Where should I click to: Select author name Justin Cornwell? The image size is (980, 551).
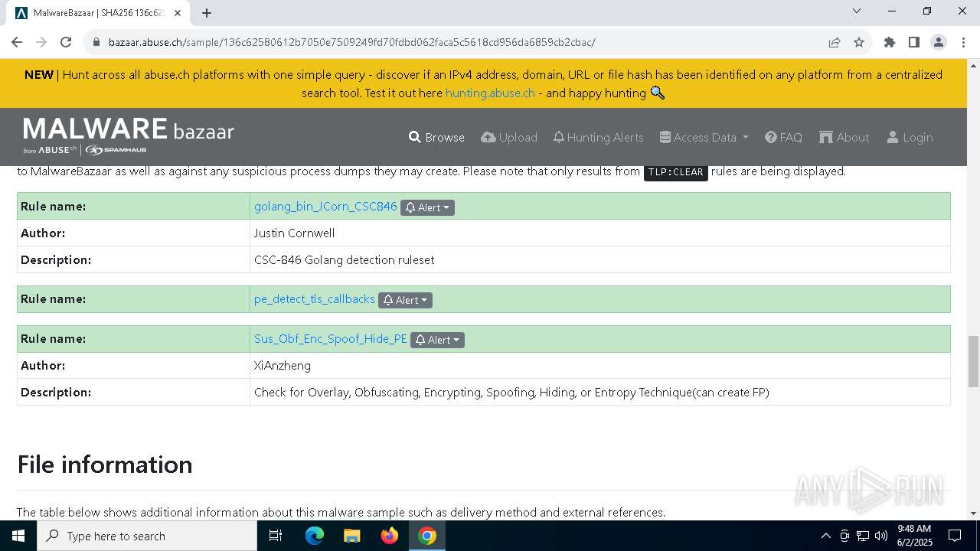click(294, 233)
